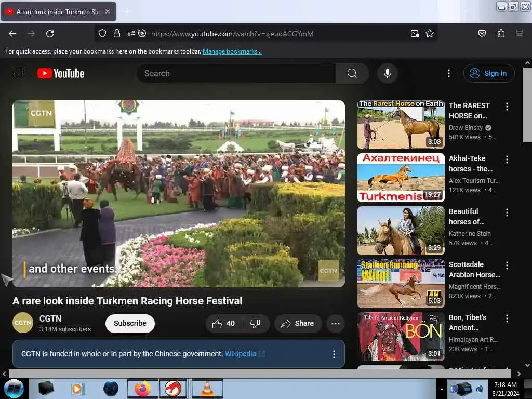The image size is (532, 399).
Task: Open options menu for Bon, Tibet's Ancient video
Action: [x=507, y=318]
